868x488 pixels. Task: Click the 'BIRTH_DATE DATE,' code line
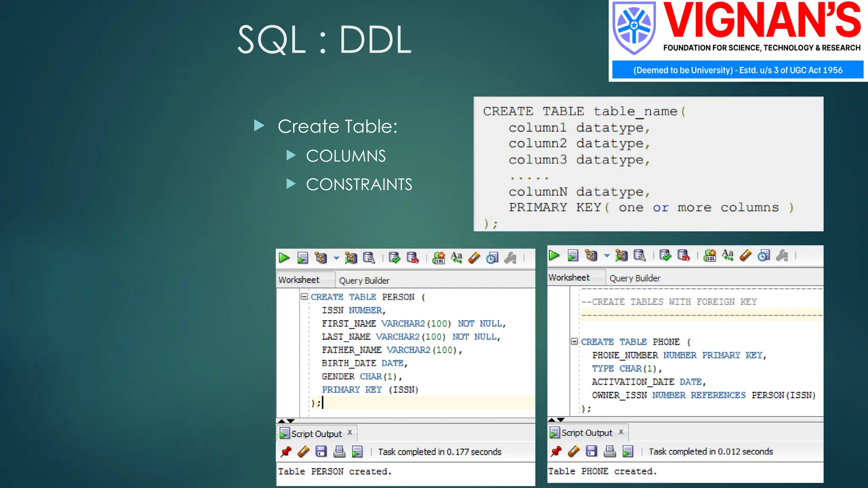[364, 363]
